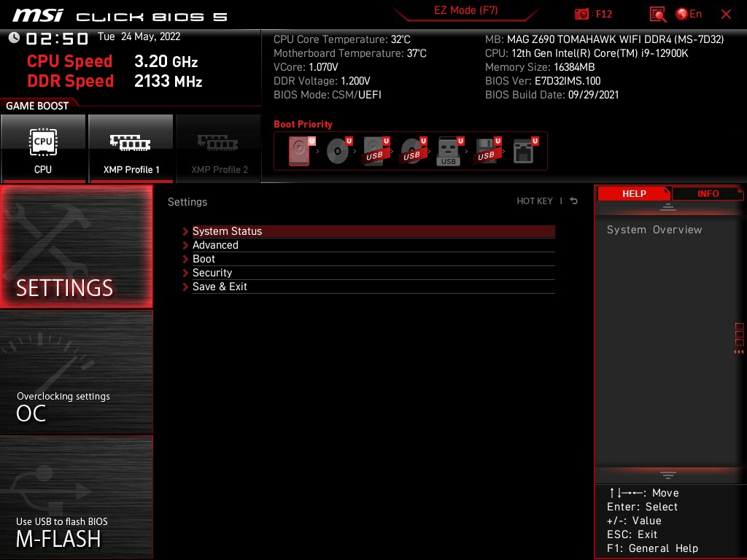Viewport: 747px width, 560px height.
Task: Open the BIOS search magnifier icon
Action: 657,15
